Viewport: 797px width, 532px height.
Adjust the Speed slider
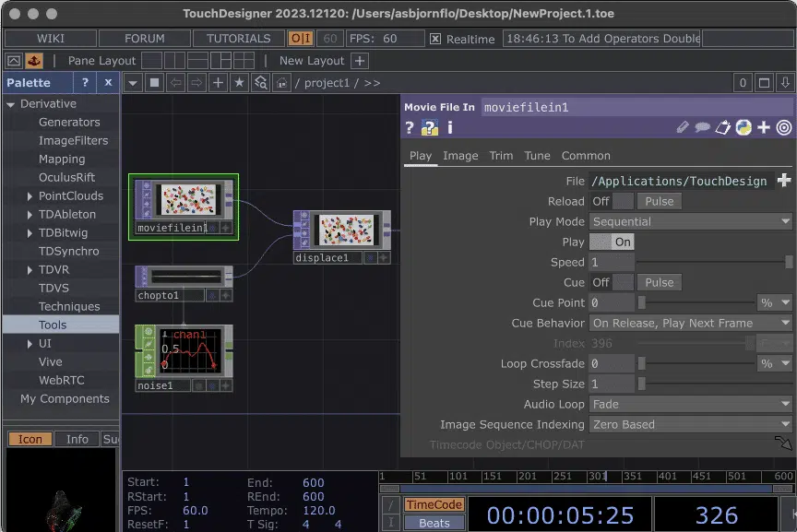pyautogui.click(x=714, y=262)
